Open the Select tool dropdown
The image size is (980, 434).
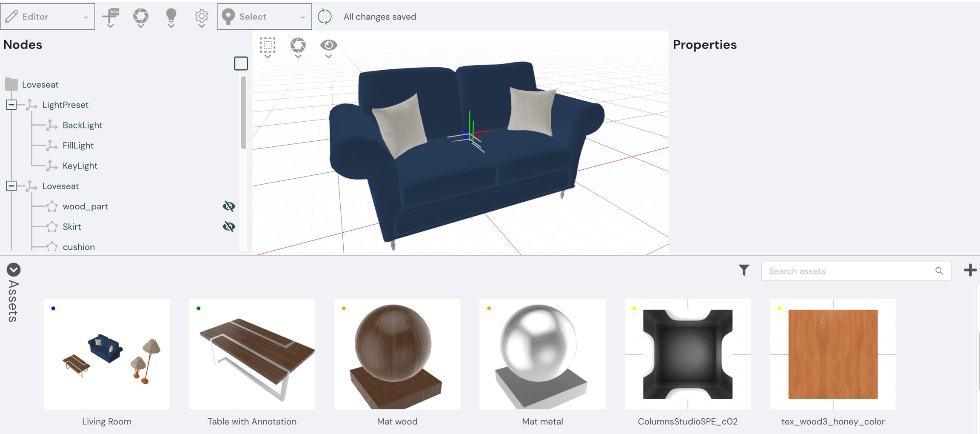264,17
